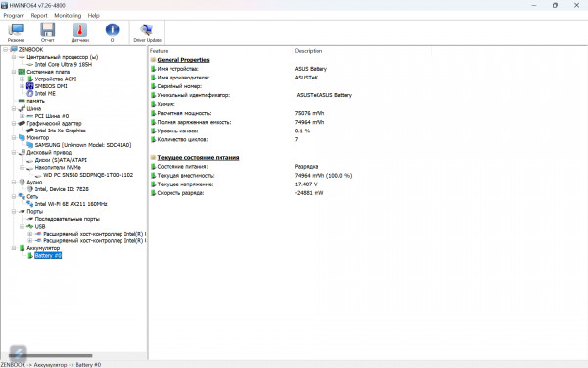Viewport: 588px width, 368px height.
Task: Click the 17.407 V voltage value
Action: coord(306,184)
